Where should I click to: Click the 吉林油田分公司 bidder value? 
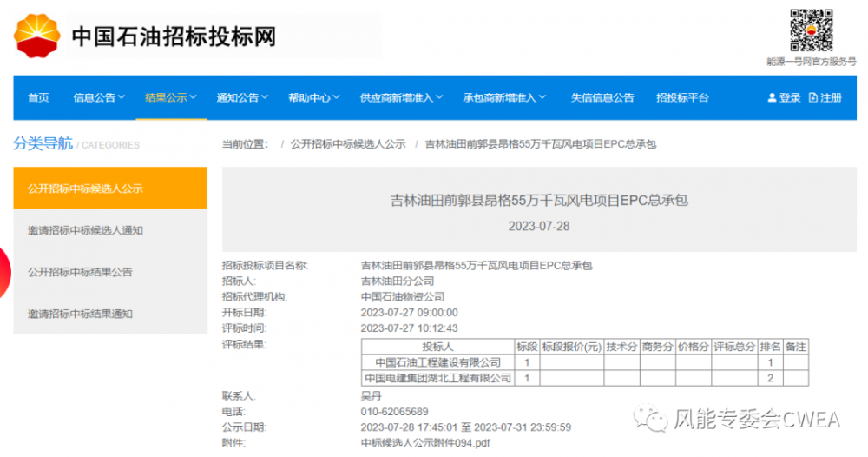398,281
